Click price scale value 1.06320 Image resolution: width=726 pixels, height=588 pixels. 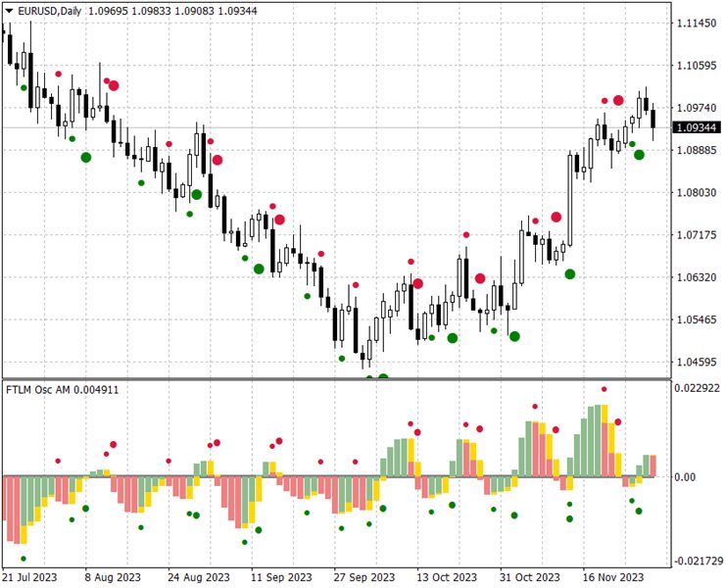tap(697, 277)
